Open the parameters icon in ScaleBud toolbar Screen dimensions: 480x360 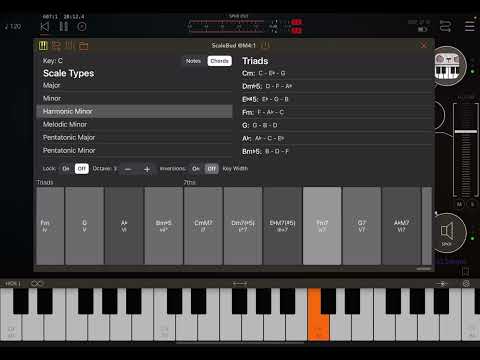(70, 46)
